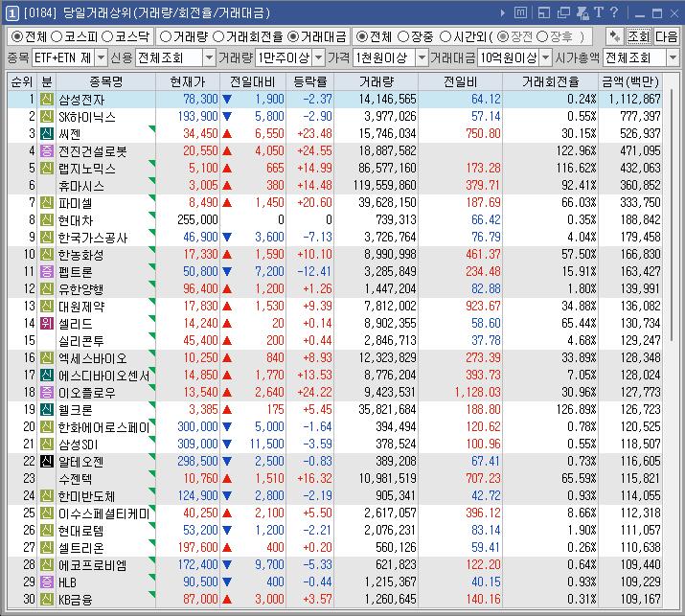Select the 거래량 sort radio button

(x=166, y=36)
